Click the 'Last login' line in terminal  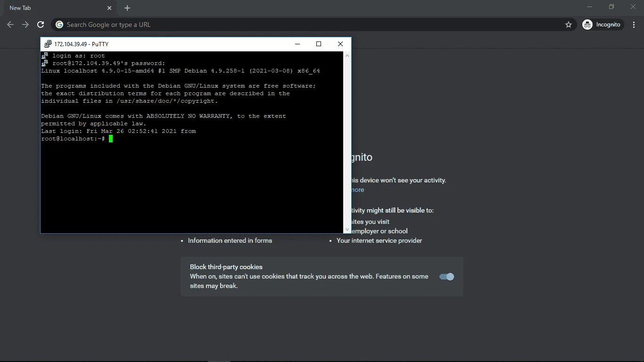click(118, 131)
